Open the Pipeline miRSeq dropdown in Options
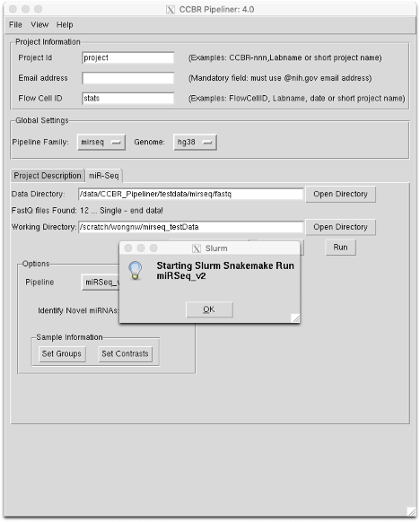 [x=101, y=283]
